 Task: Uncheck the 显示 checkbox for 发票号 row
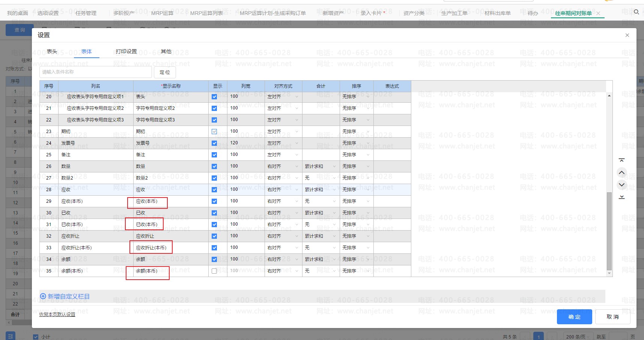(214, 143)
